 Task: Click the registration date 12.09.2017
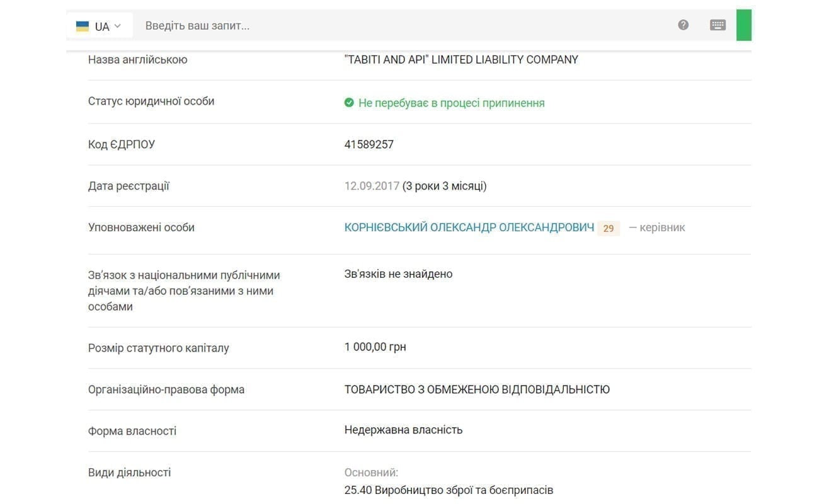point(372,186)
